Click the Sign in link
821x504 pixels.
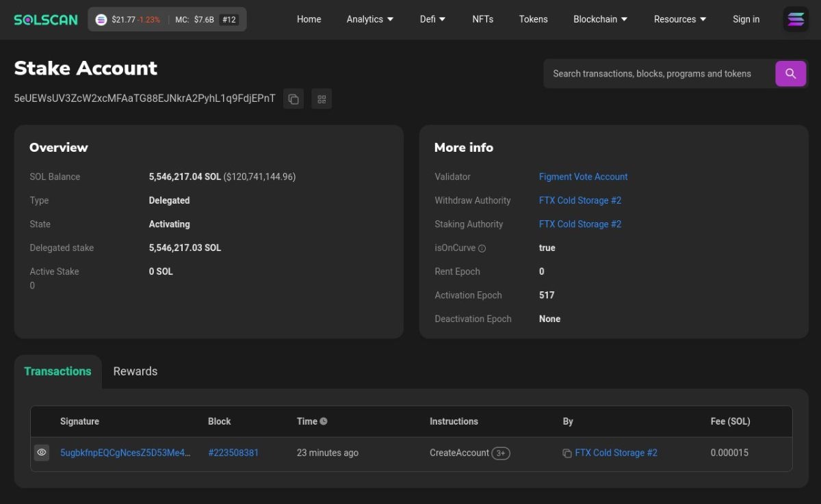point(746,19)
